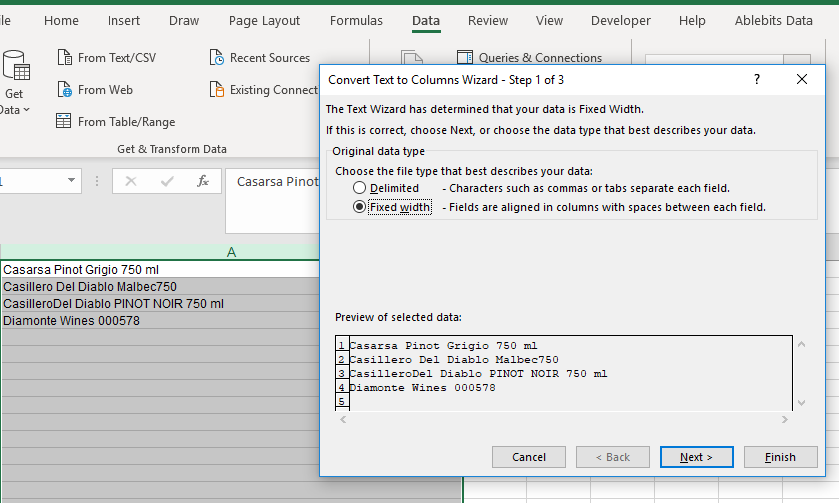Click the Insert Function fx icon

(x=203, y=181)
